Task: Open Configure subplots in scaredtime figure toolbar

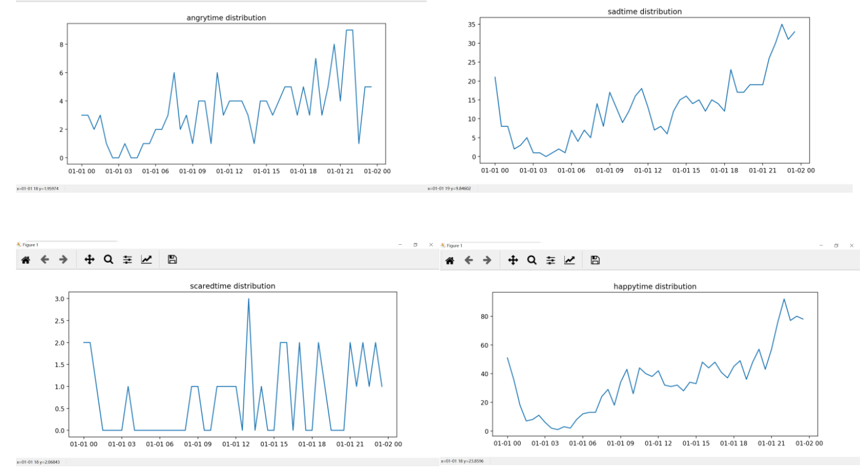Action: point(128,260)
